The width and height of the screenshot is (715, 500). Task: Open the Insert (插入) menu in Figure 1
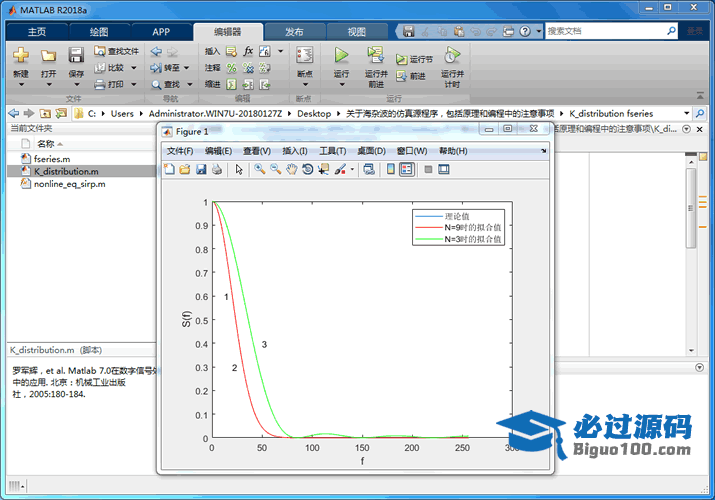click(x=295, y=151)
